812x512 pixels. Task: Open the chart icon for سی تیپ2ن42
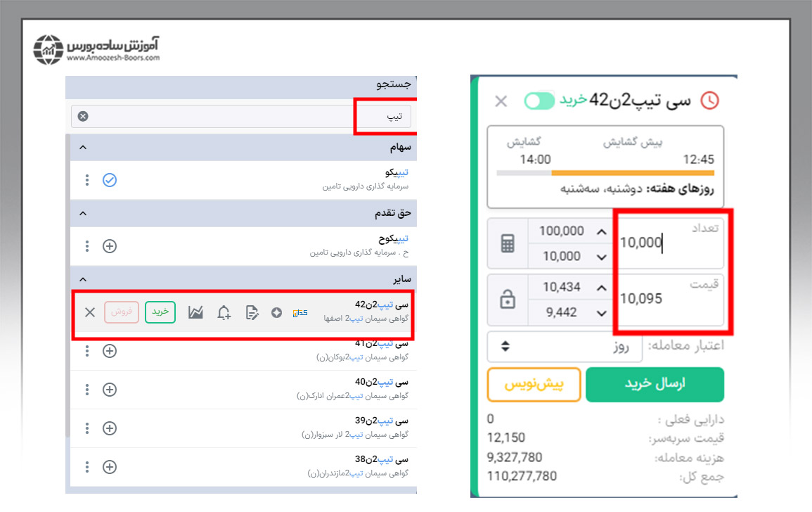point(195,312)
